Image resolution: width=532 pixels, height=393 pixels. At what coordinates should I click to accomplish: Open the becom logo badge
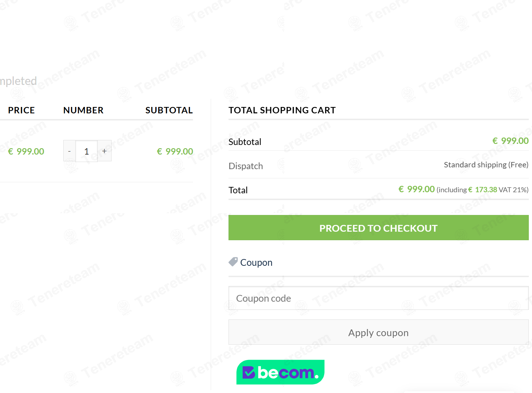pos(280,372)
